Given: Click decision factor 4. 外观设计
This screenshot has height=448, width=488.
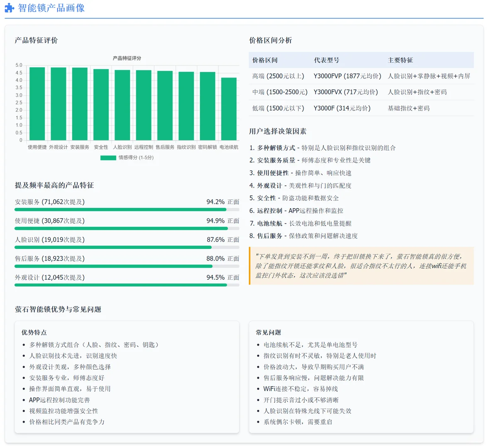Looking at the screenshot, I should pos(300,186).
